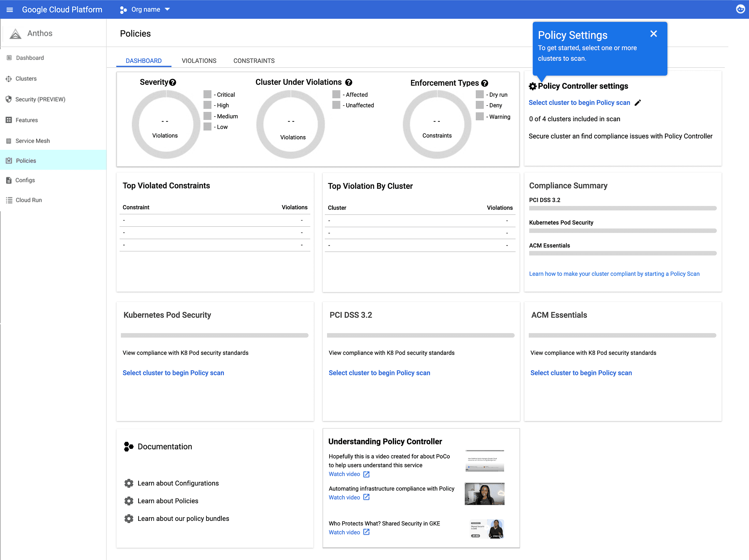Click the Anthos logo icon
Screen dimensions: 749x560
(x=15, y=34)
